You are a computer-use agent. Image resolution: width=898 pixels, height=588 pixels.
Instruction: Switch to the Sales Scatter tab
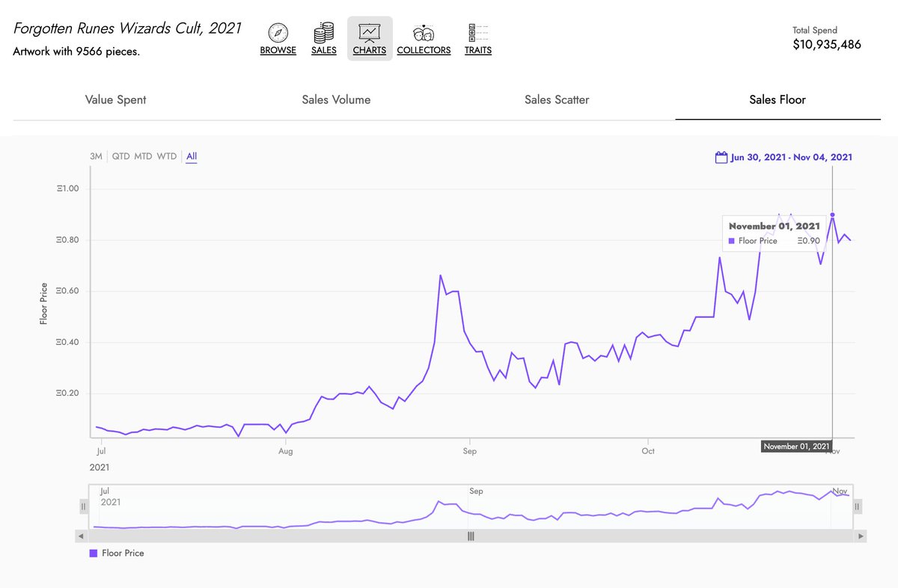(557, 99)
